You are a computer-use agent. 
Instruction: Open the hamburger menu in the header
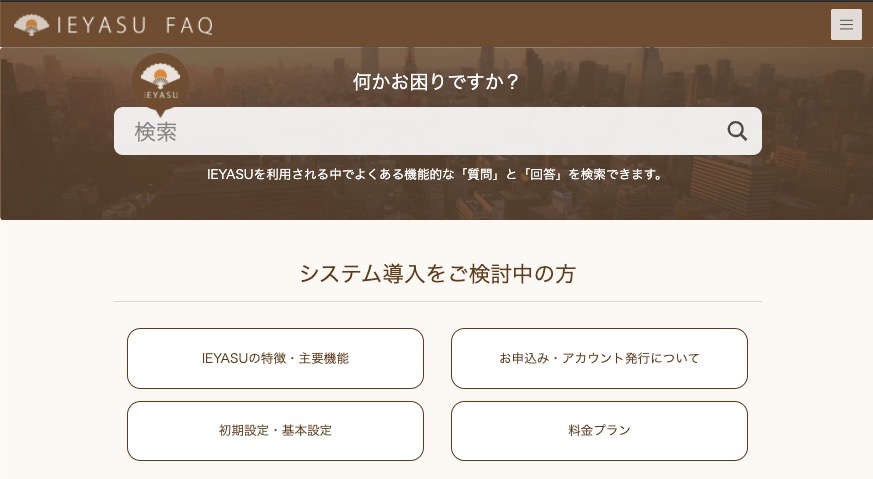pyautogui.click(x=846, y=25)
